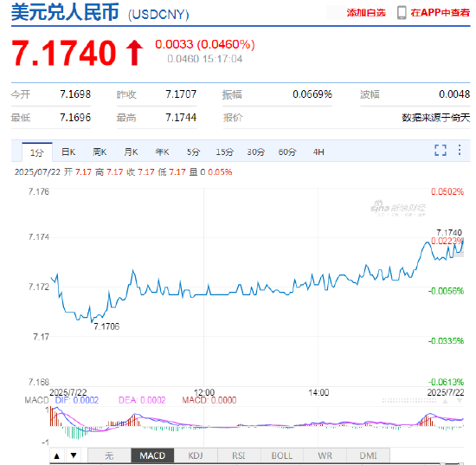Screen dimensions: 476x465
Task: Click the change value 0.0033 (0.0460%)
Action: click(x=205, y=44)
